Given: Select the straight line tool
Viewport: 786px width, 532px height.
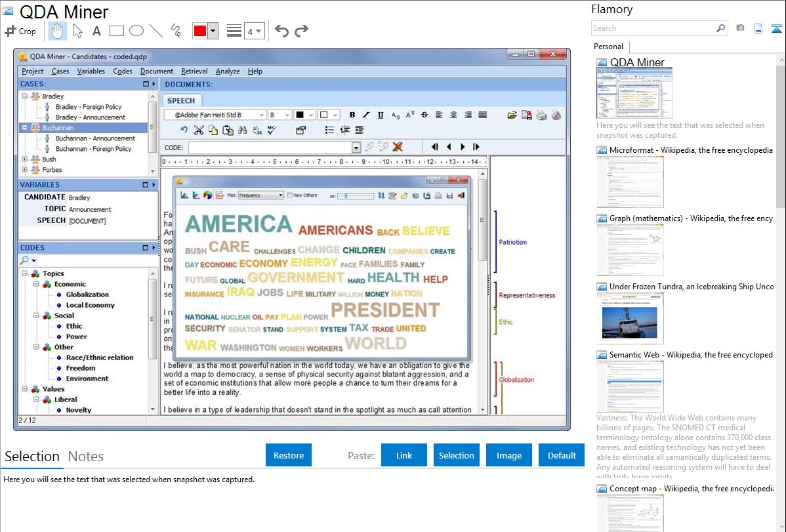Looking at the screenshot, I should click(156, 31).
